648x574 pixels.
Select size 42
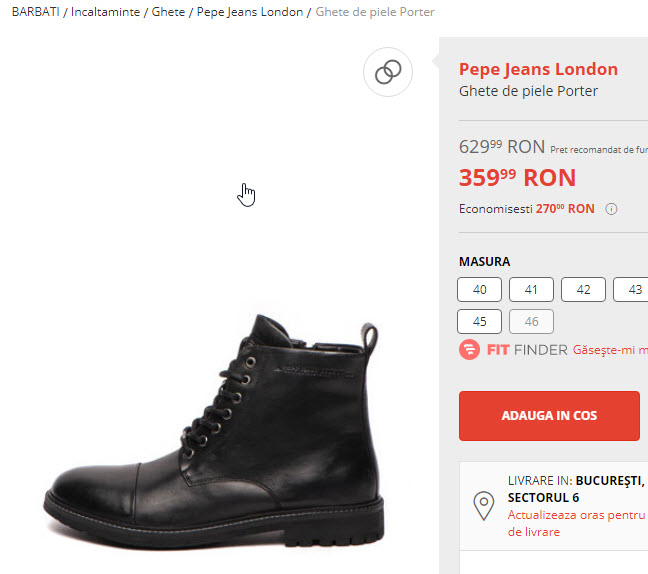[583, 290]
